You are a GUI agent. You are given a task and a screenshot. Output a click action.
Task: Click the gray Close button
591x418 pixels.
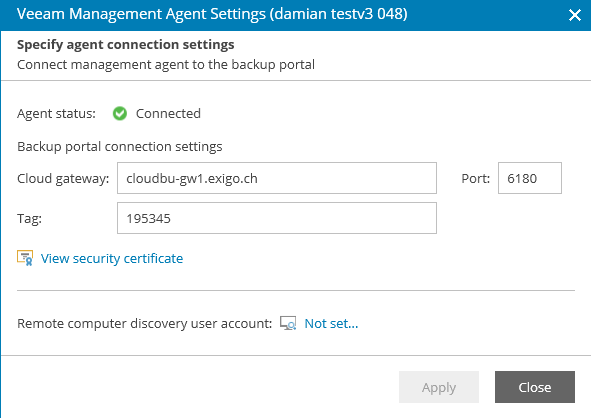535,387
